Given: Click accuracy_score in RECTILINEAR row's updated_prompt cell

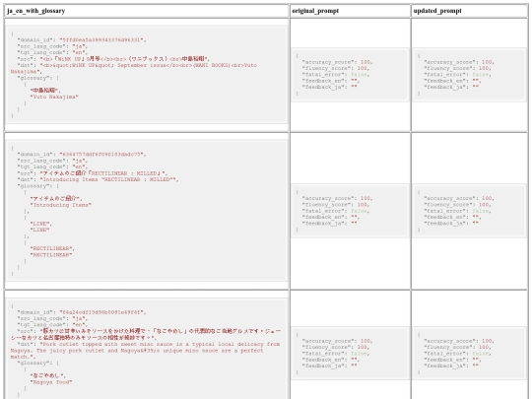Looking at the screenshot, I should 459,198.
